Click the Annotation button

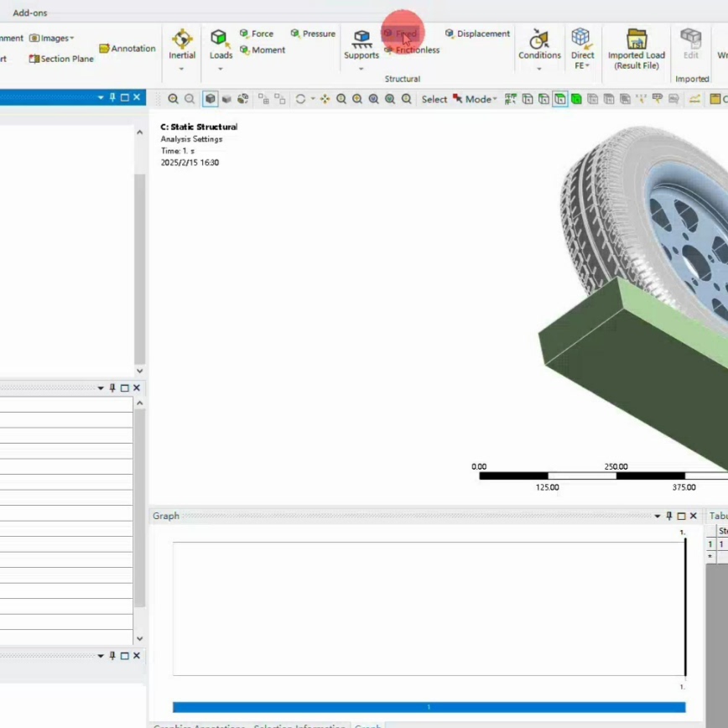127,49
